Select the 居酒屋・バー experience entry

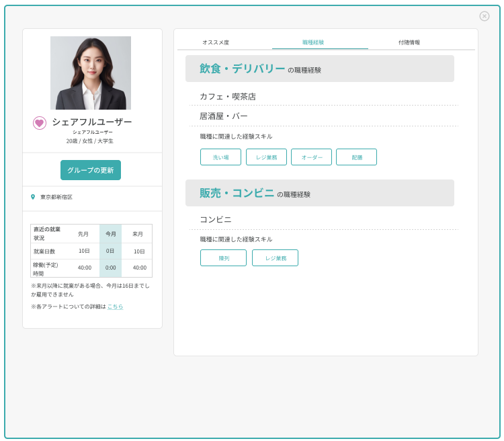[x=224, y=116]
